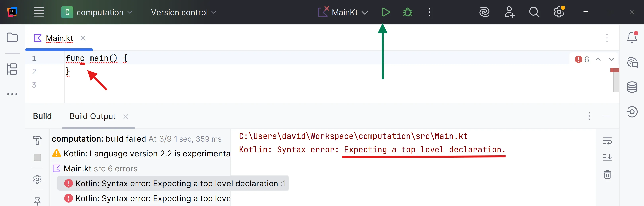Image resolution: width=644 pixels, height=206 pixels.
Task: Open the Version control dropdown
Action: click(183, 12)
